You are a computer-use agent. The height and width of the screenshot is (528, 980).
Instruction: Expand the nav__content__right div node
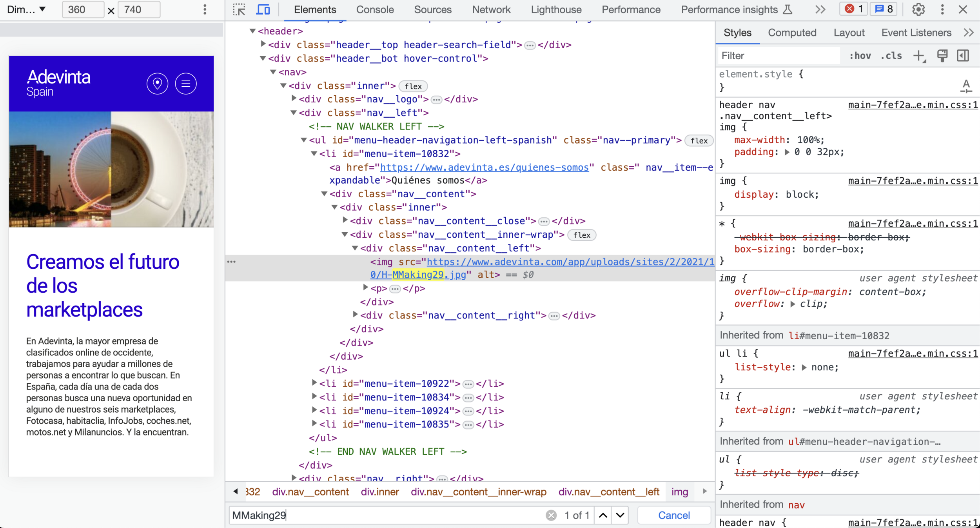click(355, 315)
